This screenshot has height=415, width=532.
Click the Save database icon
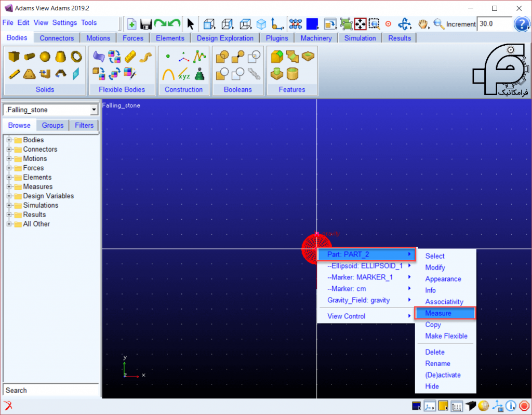click(x=146, y=24)
